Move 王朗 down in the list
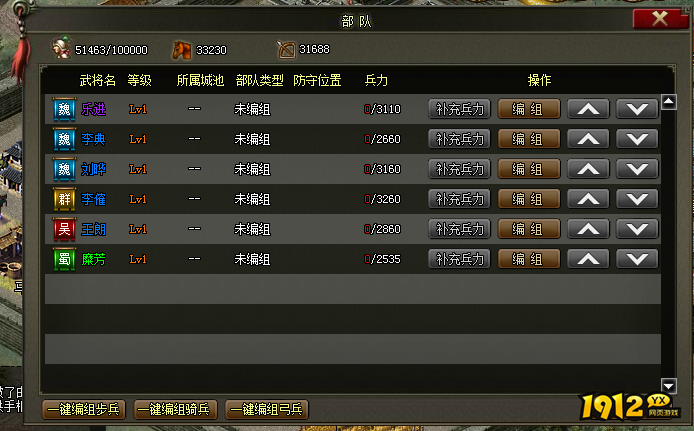 pyautogui.click(x=637, y=229)
